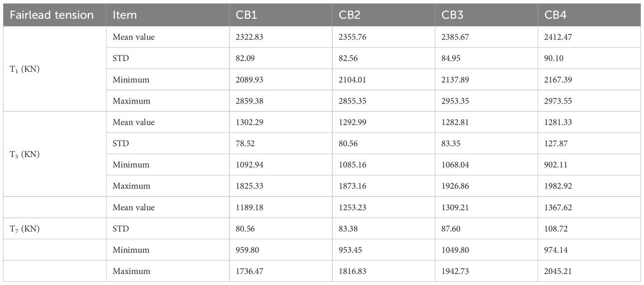Select the T5 (KN) row label
The width and height of the screenshot is (644, 285).
coord(25,154)
